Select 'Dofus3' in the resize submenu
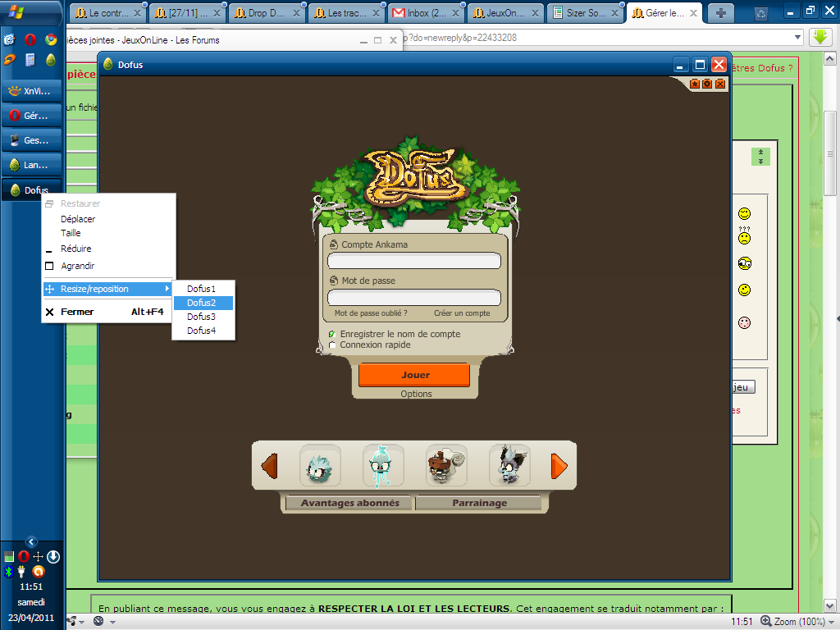The height and width of the screenshot is (630, 840). click(x=203, y=317)
